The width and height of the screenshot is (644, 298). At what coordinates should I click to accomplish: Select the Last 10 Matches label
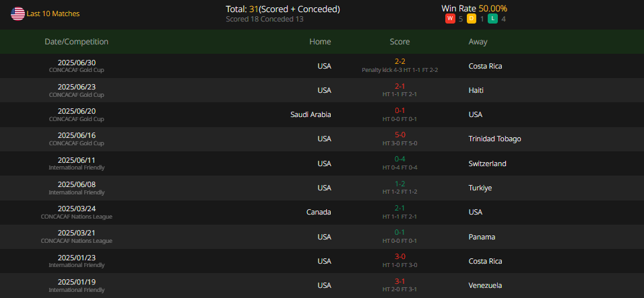coord(53,13)
